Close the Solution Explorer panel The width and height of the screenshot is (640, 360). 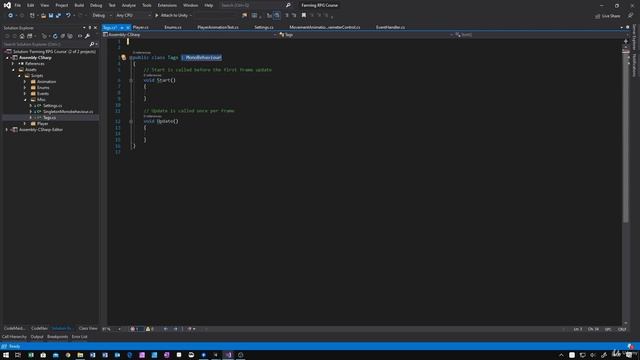(96, 28)
